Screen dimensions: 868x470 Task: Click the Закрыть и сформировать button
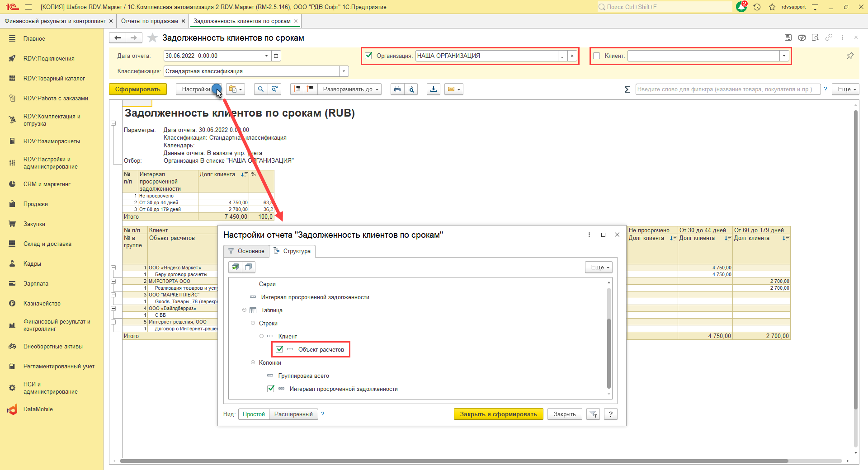(498, 414)
